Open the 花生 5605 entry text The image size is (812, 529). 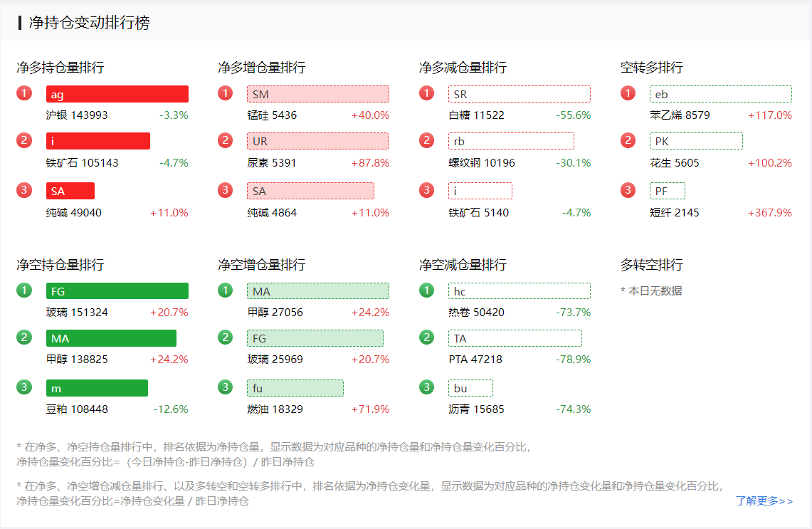pyautogui.click(x=675, y=163)
